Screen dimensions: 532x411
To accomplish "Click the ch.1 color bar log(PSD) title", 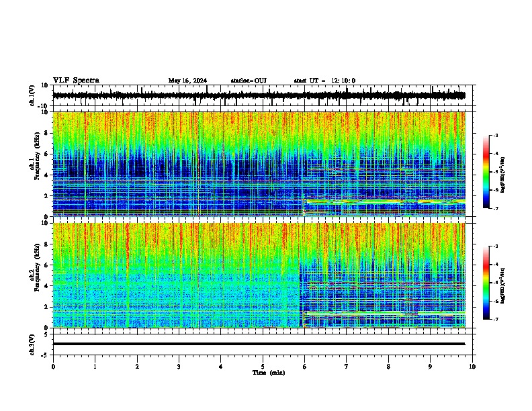I will 503,175.
